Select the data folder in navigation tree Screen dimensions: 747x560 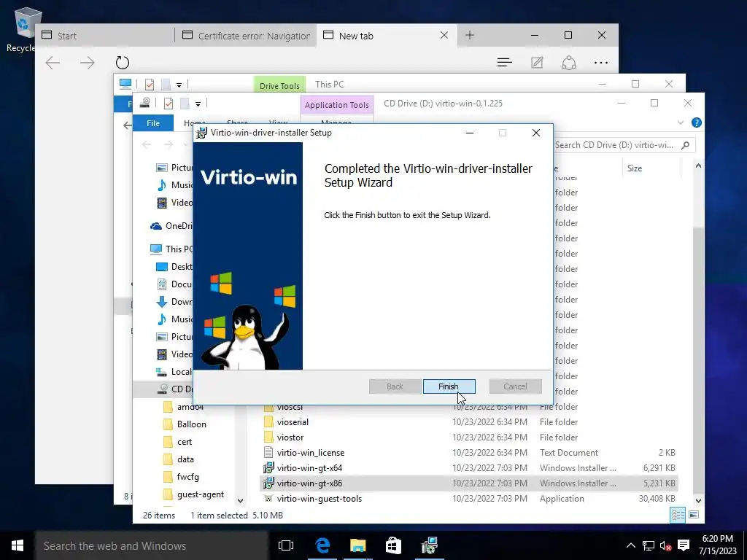point(185,459)
